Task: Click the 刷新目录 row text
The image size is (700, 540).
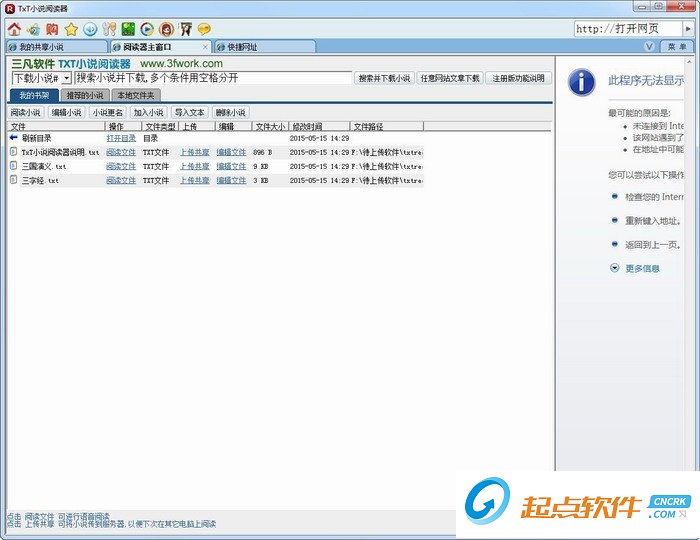Action: pos(36,138)
